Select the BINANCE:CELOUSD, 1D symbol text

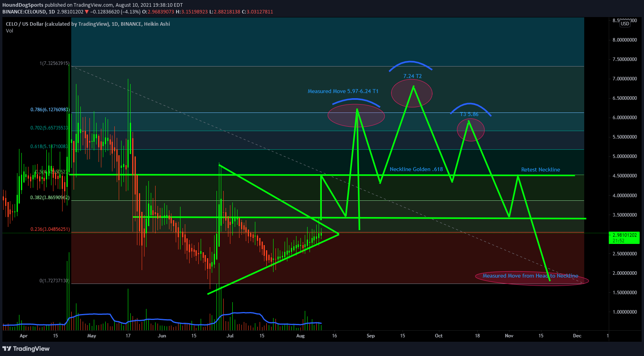pyautogui.click(x=28, y=12)
